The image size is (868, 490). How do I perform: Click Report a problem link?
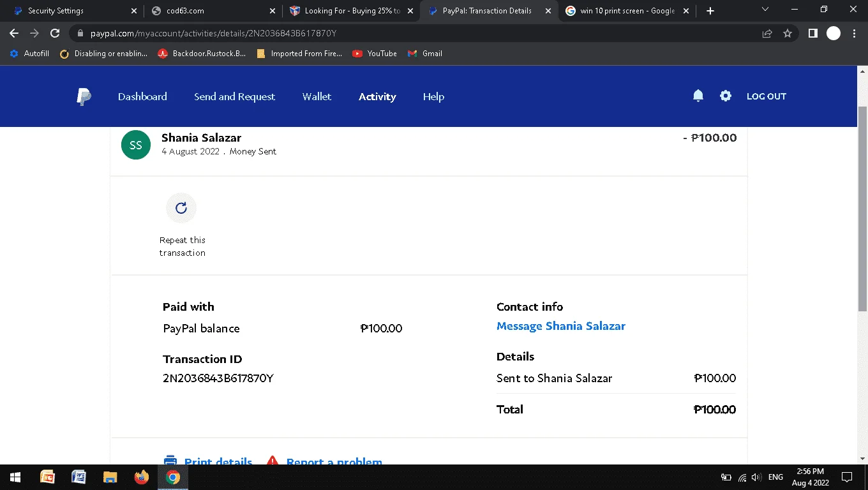tap(334, 461)
